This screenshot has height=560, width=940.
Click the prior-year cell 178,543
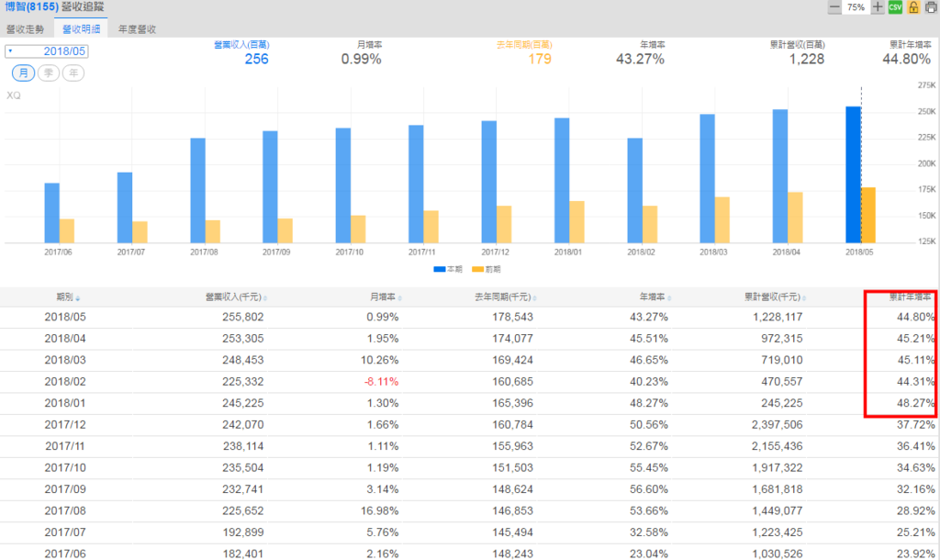(x=512, y=317)
